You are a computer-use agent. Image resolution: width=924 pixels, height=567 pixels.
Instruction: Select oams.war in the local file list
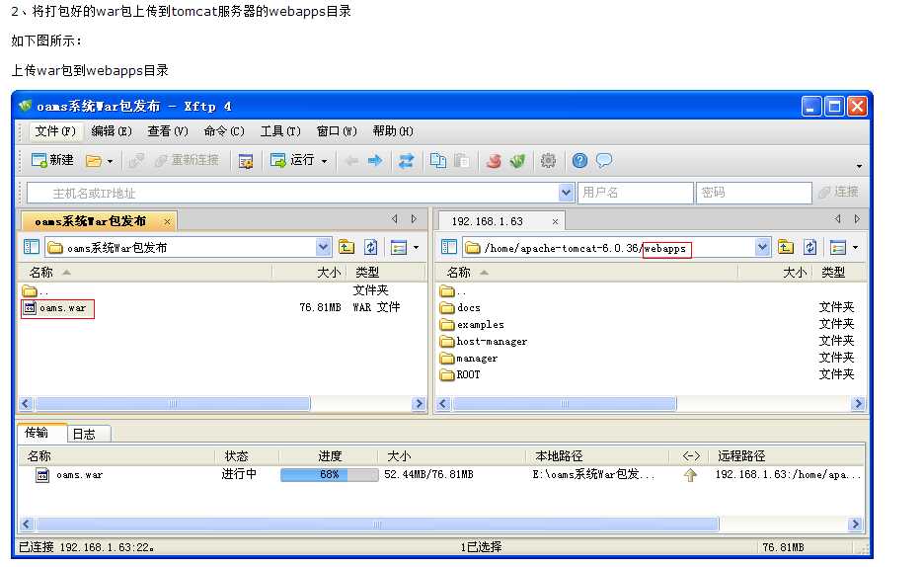click(x=57, y=307)
